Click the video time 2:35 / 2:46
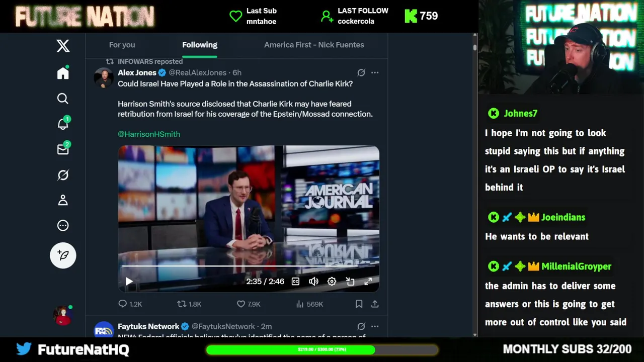Viewport: 644px width, 362px height. pos(265,282)
